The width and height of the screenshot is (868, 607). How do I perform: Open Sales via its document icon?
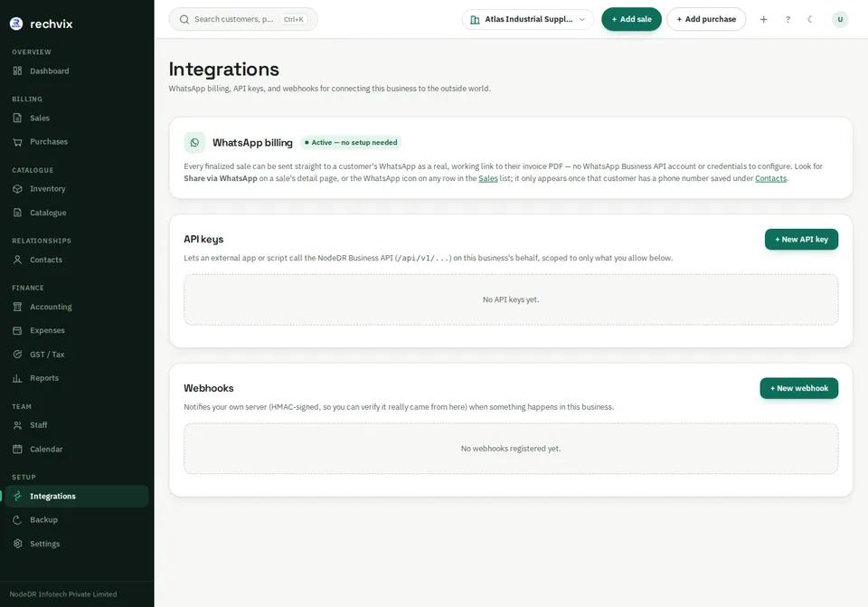pos(18,118)
